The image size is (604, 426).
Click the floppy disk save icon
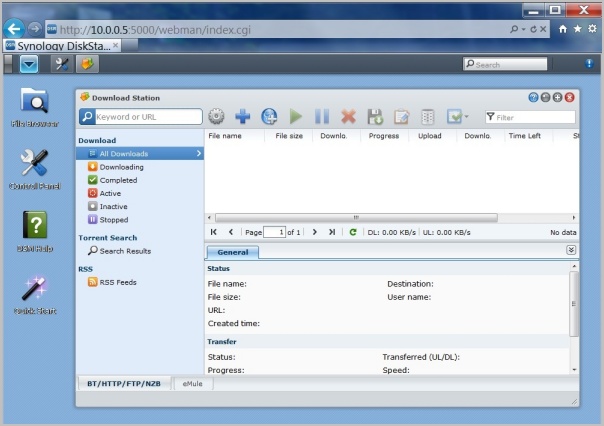point(375,116)
